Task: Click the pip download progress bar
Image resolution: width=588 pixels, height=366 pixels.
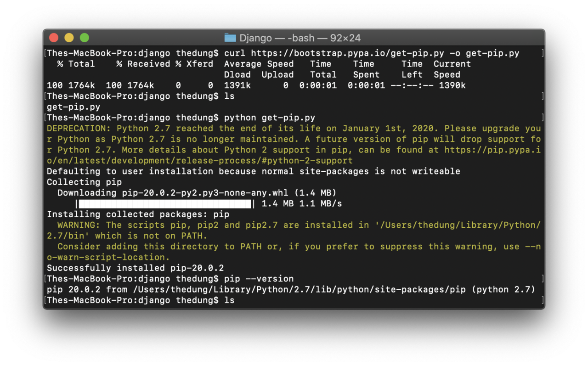Action: pos(165,203)
